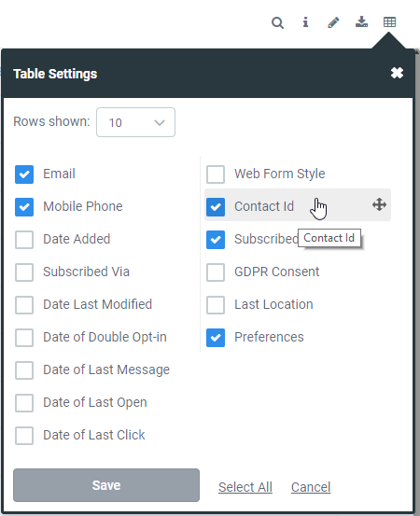Tick the GDPR Consent checkbox

216,272
